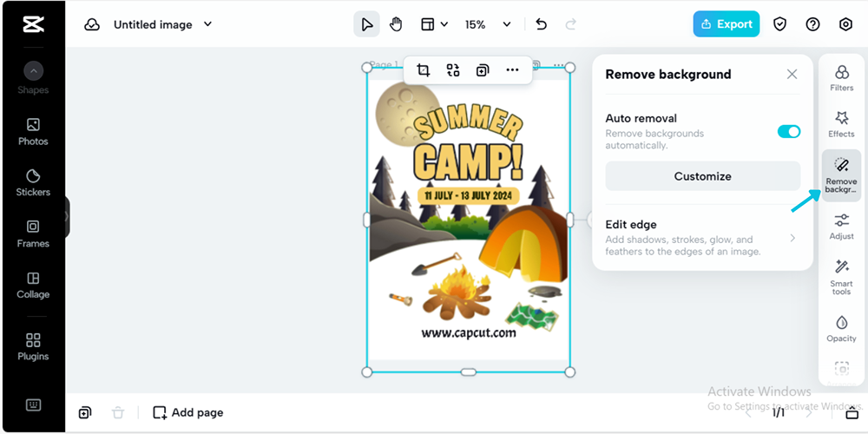This screenshot has width=868, height=434.
Task: Open the Plugins panel
Action: pos(33,347)
